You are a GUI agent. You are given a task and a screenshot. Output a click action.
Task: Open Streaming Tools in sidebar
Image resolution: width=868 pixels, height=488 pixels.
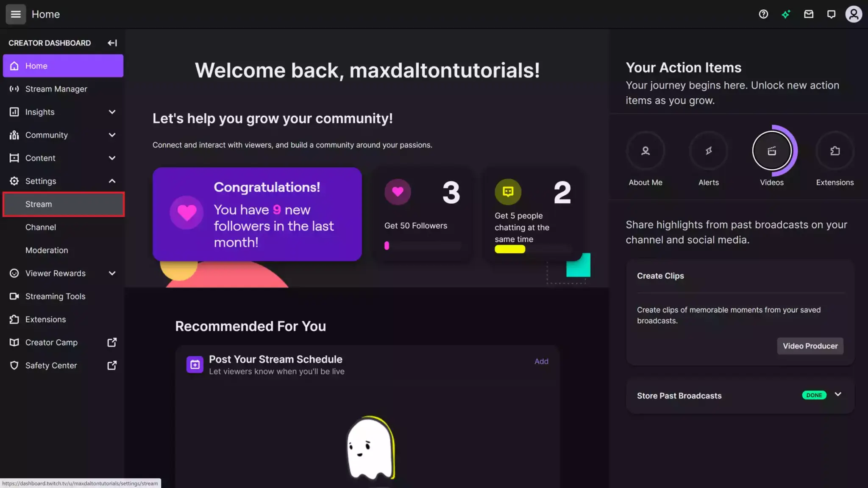63,296
